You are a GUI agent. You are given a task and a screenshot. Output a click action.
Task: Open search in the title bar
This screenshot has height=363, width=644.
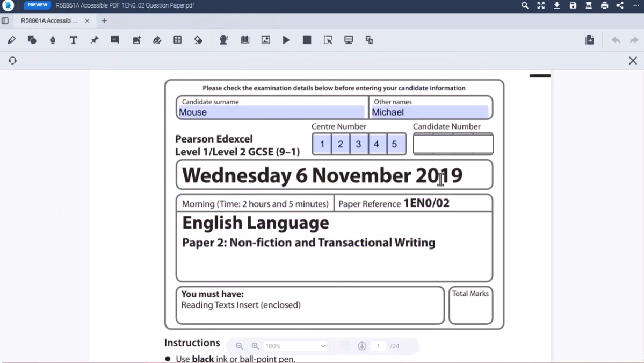525,5
